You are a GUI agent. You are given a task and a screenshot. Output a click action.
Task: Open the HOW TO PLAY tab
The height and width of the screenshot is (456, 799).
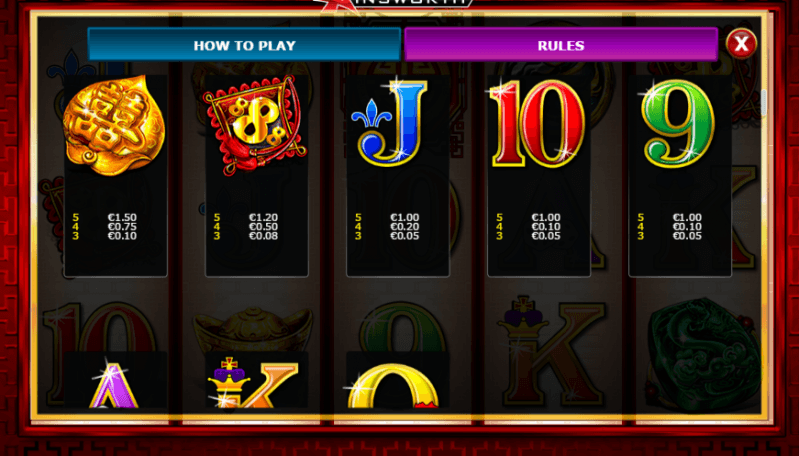(x=244, y=45)
